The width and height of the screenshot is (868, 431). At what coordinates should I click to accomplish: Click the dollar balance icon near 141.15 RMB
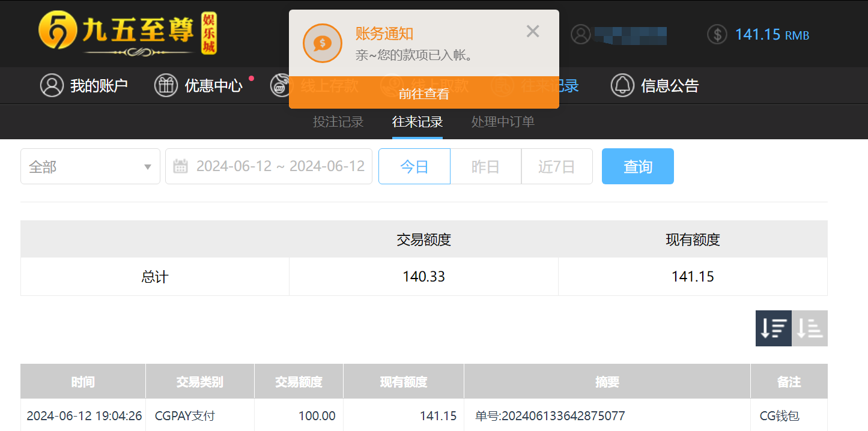717,34
